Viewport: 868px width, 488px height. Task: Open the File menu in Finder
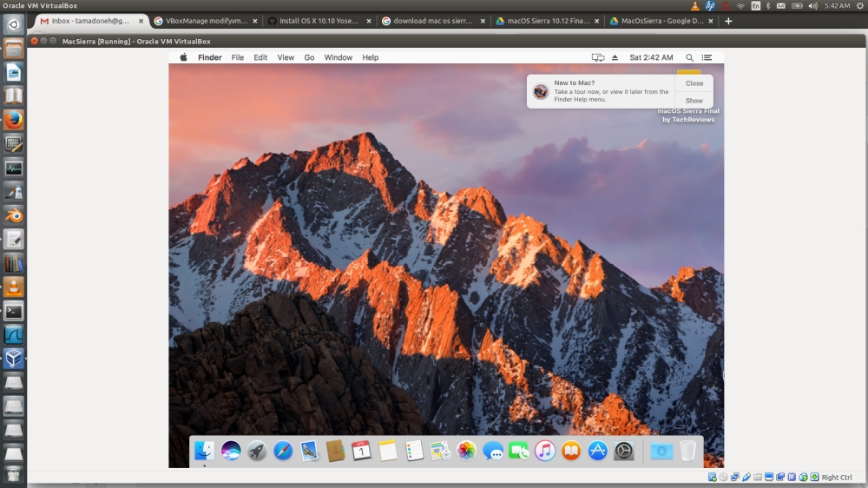pos(238,57)
